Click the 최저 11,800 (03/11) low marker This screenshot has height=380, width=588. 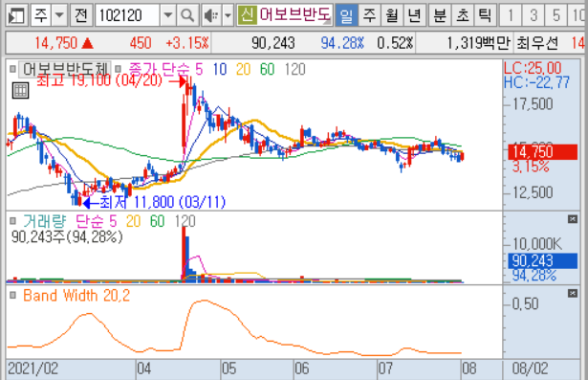[x=163, y=202]
